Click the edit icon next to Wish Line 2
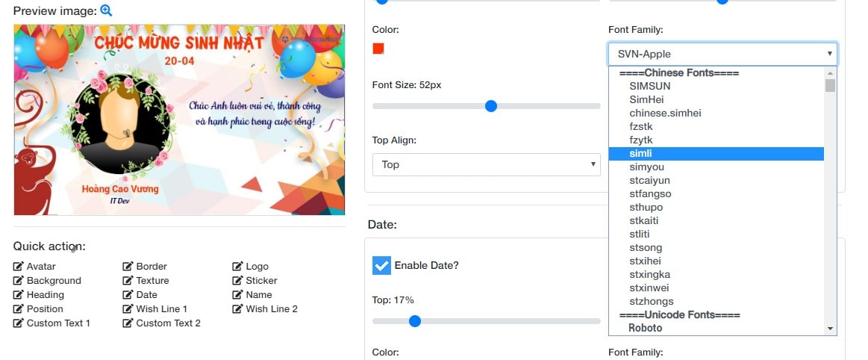868x360 pixels. pos(237,309)
